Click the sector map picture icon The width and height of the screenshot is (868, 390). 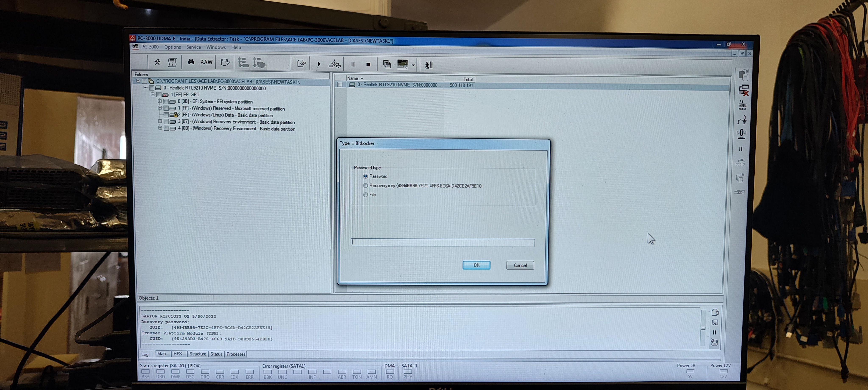pyautogui.click(x=402, y=64)
